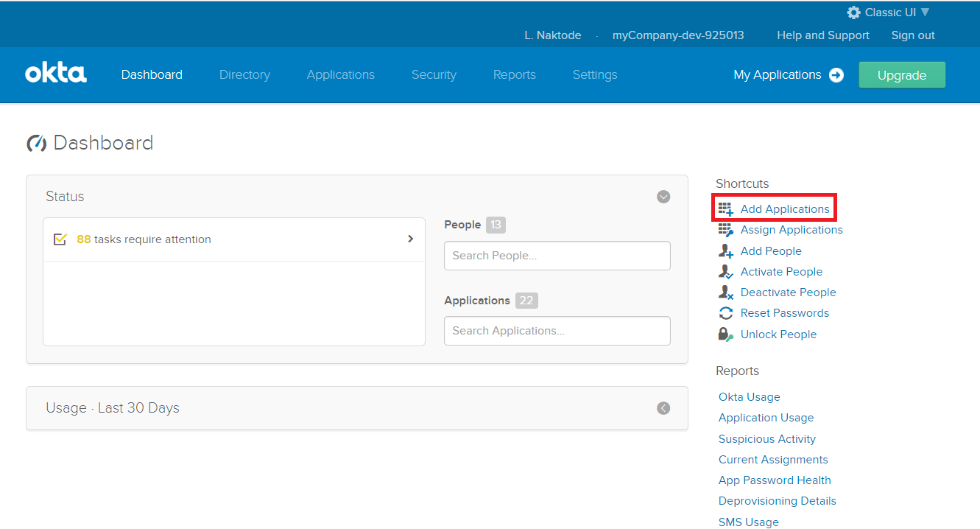Click the Activate People shortcut link
This screenshot has height=529, width=980.
click(781, 272)
